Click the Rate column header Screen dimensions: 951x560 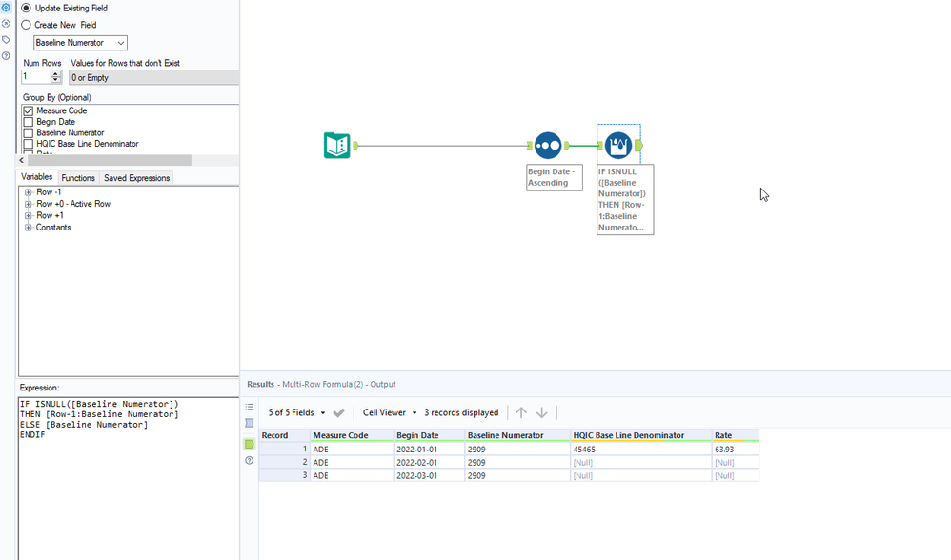point(735,435)
